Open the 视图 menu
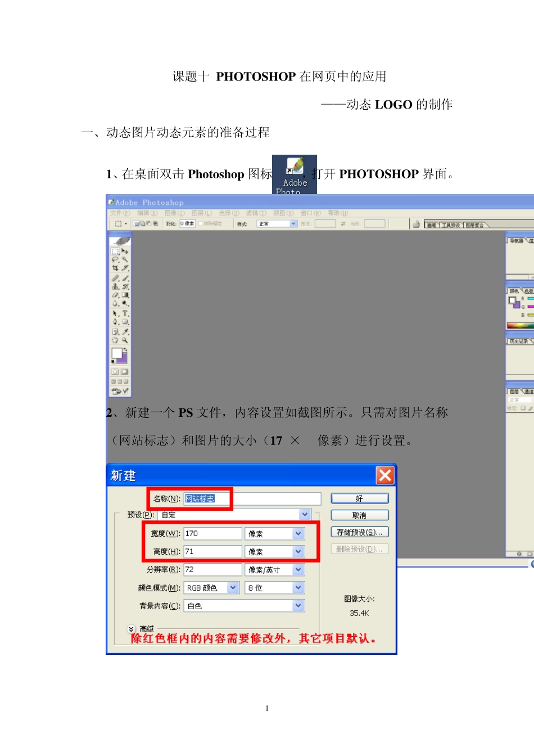The height and width of the screenshot is (756, 534). pos(283,213)
